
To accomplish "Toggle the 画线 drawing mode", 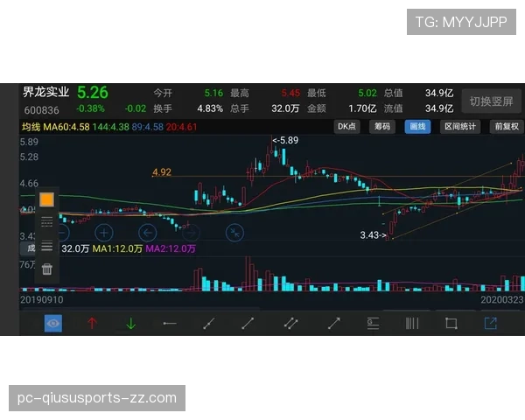I will click(417, 127).
